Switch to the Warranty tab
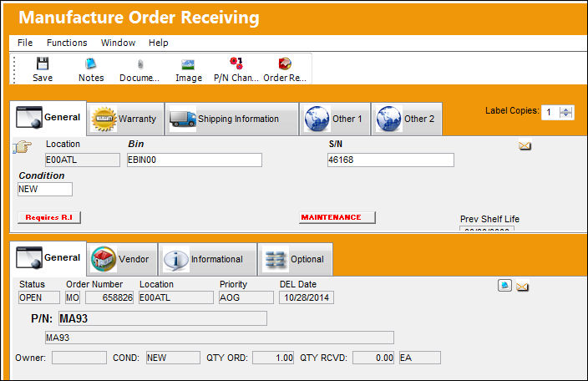Image resolution: width=588 pixels, height=381 pixels. pos(125,119)
